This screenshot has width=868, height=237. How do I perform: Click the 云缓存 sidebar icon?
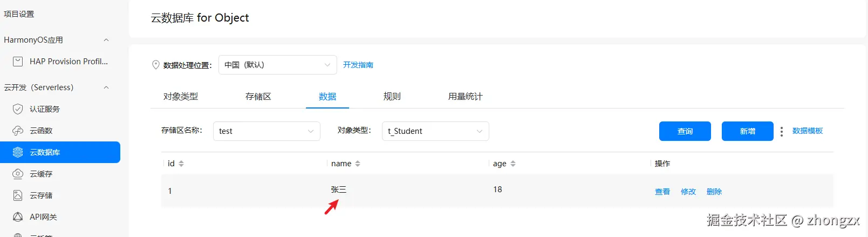18,174
